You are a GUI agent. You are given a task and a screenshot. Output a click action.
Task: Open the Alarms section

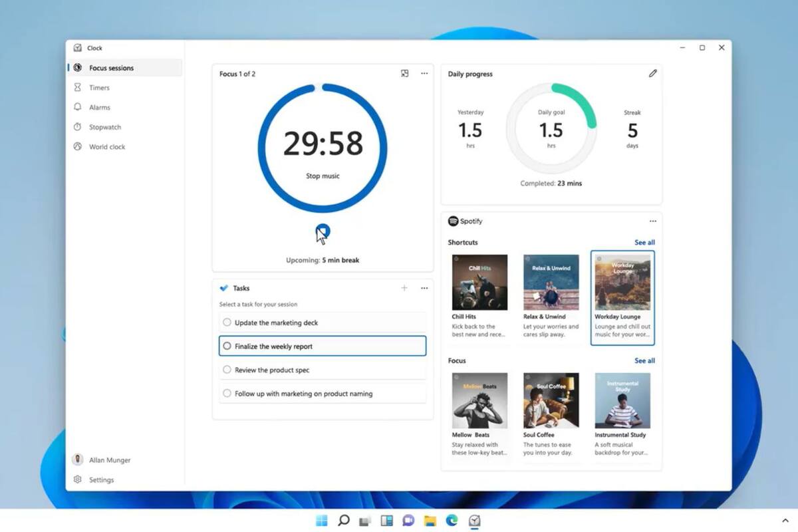(x=101, y=107)
